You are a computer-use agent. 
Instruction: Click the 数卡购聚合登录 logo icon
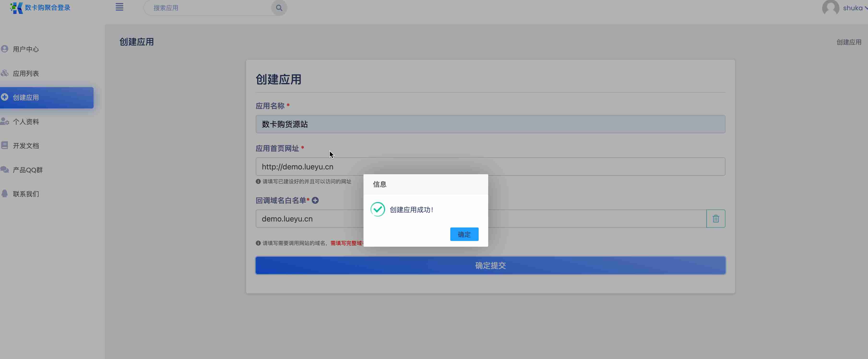click(x=16, y=7)
